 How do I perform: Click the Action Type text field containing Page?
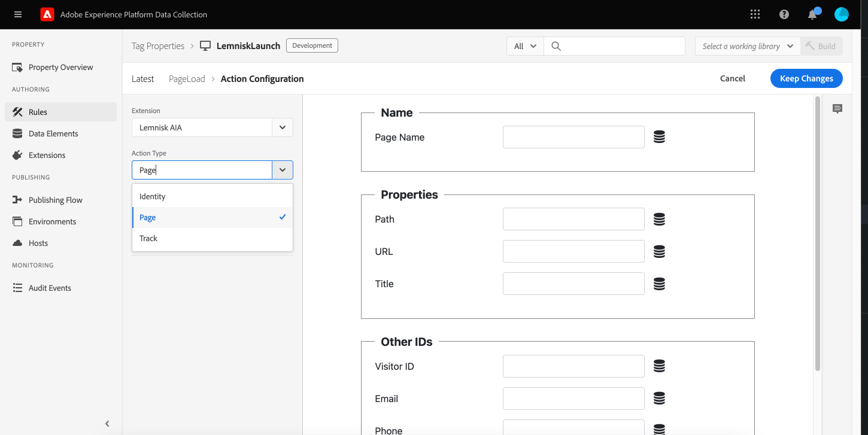point(202,170)
